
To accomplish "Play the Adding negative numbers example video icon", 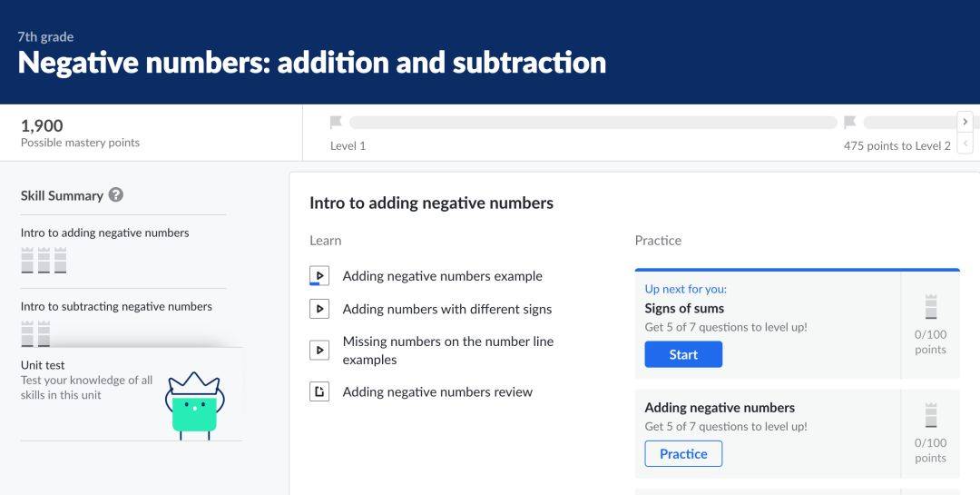I will click(319, 276).
